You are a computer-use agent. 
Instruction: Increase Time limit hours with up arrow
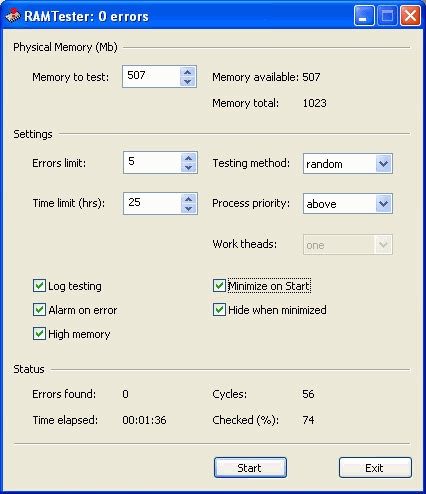pos(189,199)
